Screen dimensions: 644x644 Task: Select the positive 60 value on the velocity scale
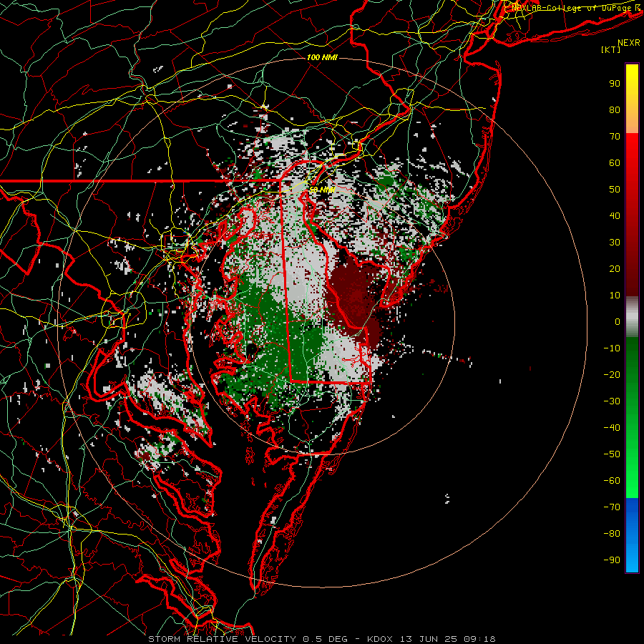pos(615,162)
